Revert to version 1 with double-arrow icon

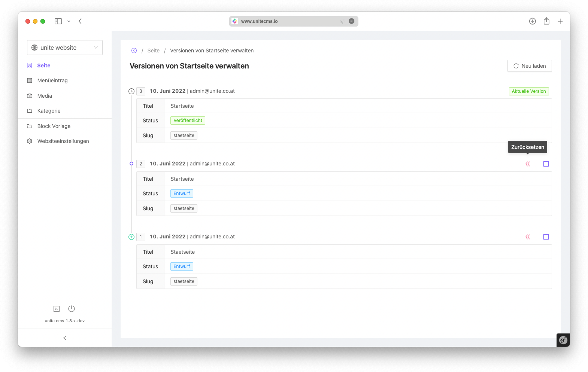coord(528,237)
